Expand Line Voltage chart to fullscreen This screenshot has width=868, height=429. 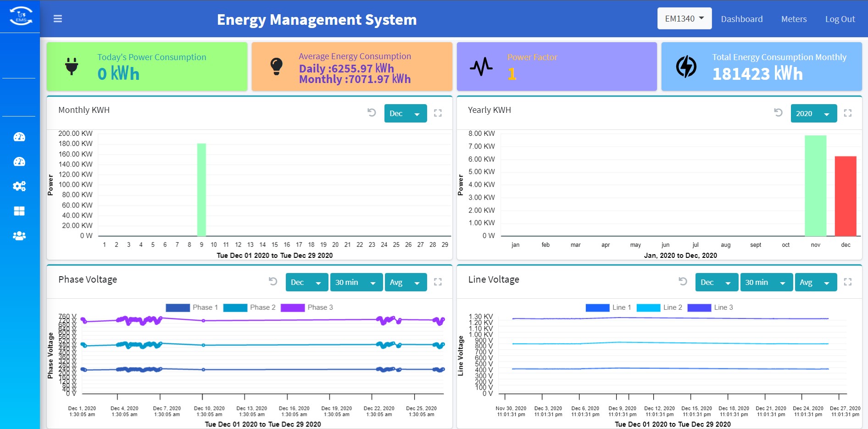pyautogui.click(x=847, y=282)
